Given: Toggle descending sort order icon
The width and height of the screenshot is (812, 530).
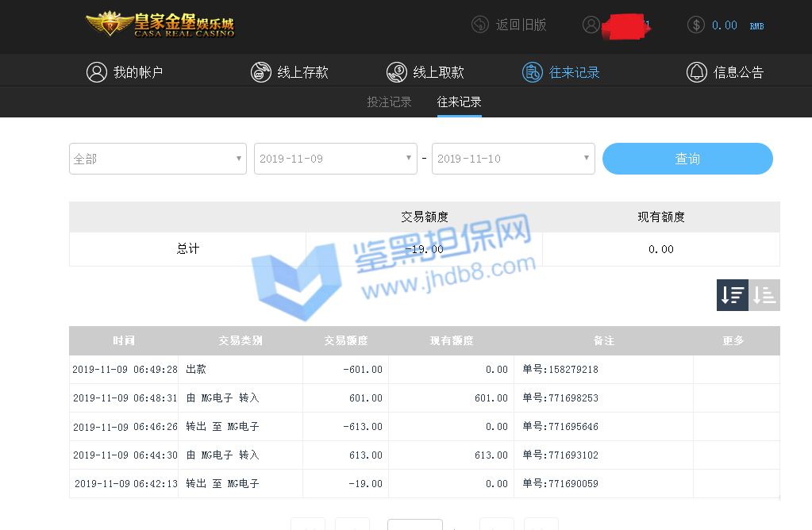Looking at the screenshot, I should pos(732,295).
